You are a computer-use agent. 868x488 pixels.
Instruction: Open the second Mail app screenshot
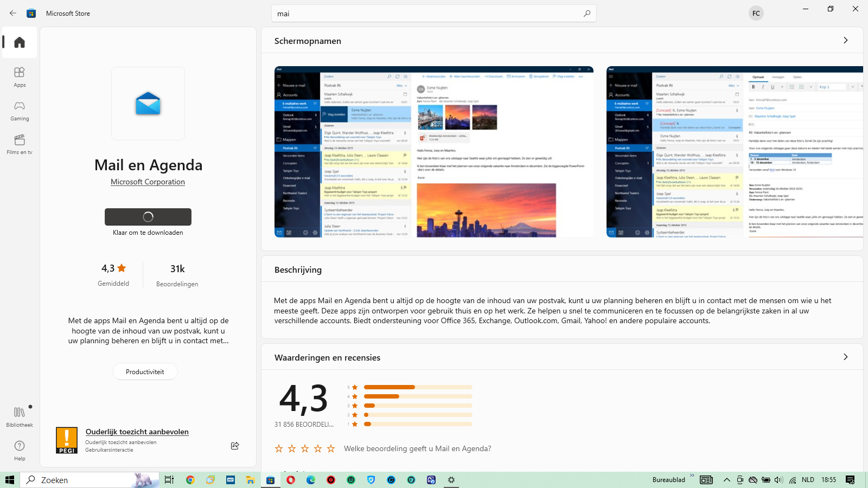point(735,152)
